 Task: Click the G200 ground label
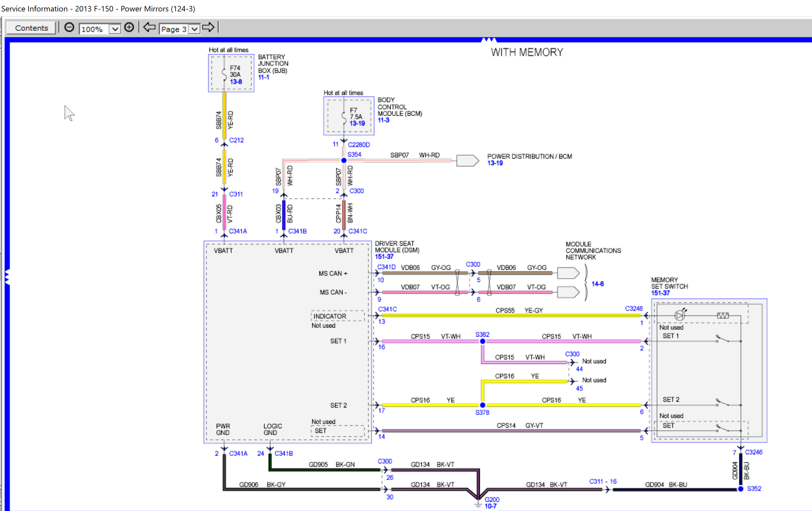tap(492, 500)
